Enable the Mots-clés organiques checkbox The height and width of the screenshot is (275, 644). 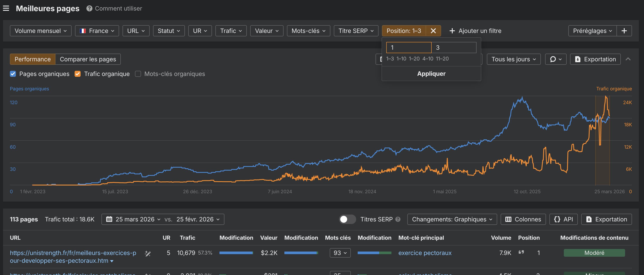click(138, 74)
